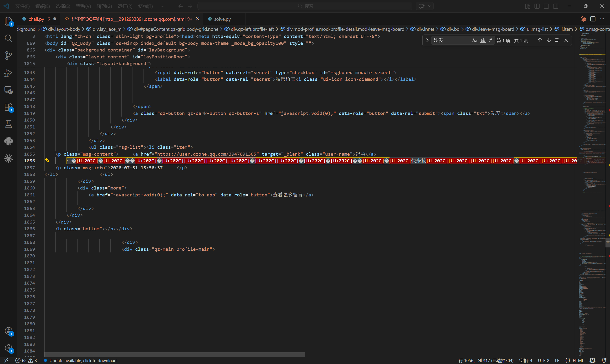Toggle the bottom panel layout

pyautogui.click(x=546, y=6)
